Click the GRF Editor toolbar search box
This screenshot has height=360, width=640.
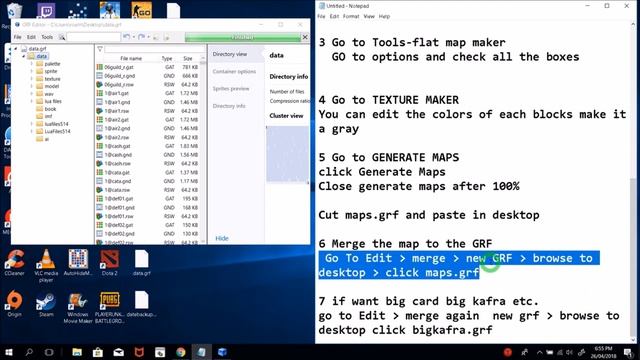click(x=93, y=37)
